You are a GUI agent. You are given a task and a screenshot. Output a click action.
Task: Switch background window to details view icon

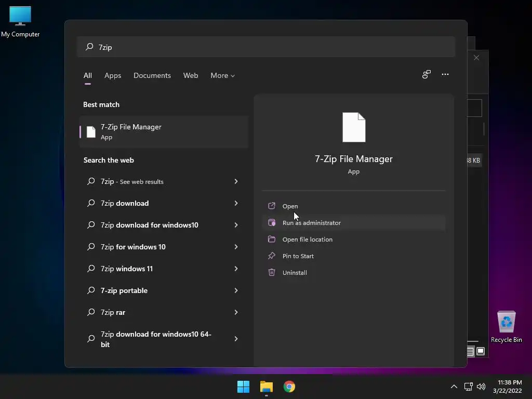click(470, 351)
